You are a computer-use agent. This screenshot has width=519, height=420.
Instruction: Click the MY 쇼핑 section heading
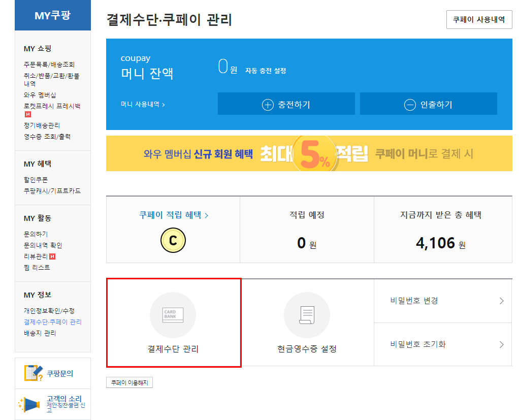click(38, 49)
